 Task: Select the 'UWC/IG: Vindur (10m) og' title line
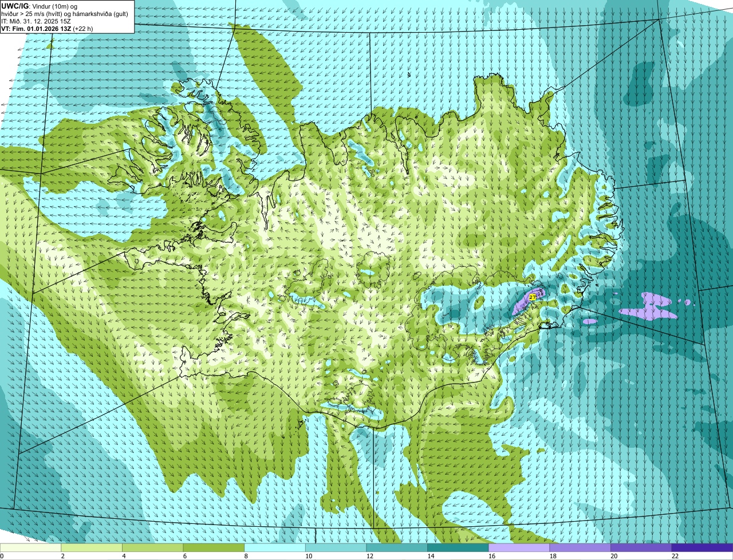40,6
